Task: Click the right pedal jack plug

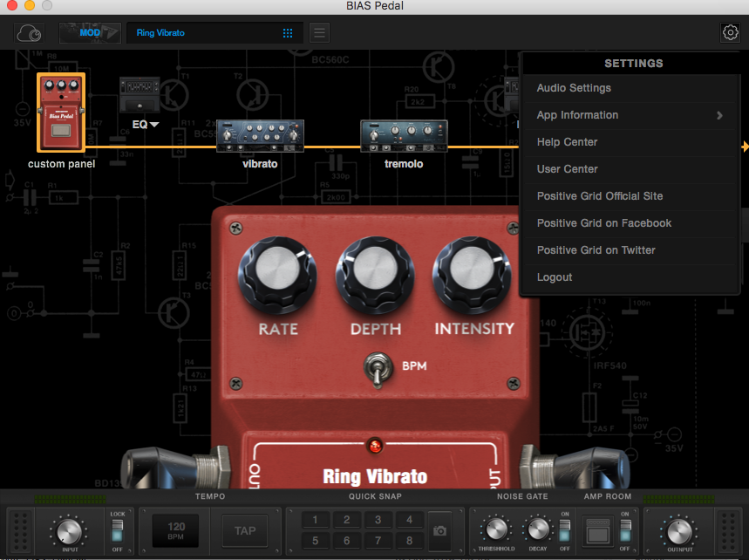Action: tap(575, 467)
